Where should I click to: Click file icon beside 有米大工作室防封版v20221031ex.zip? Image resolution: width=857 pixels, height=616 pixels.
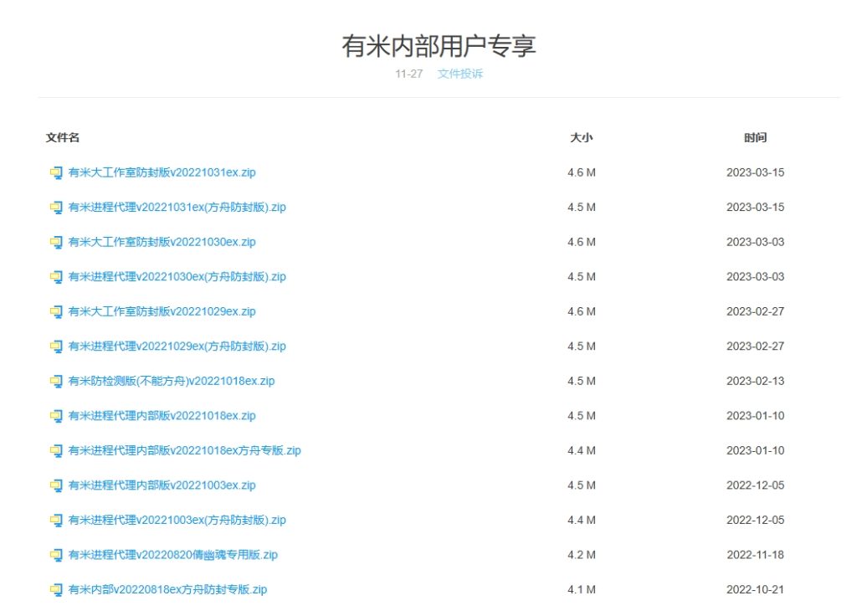pos(56,173)
